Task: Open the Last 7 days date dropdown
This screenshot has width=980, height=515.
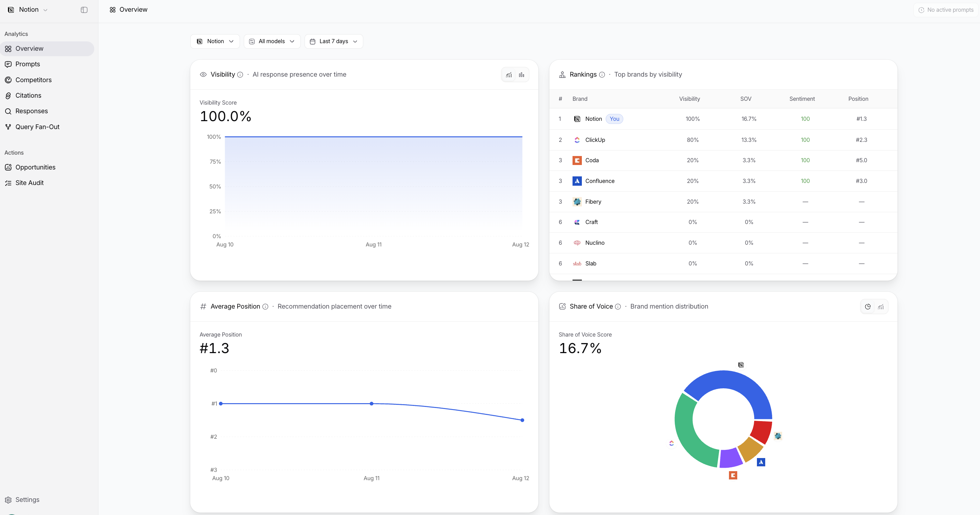Action: pos(334,41)
